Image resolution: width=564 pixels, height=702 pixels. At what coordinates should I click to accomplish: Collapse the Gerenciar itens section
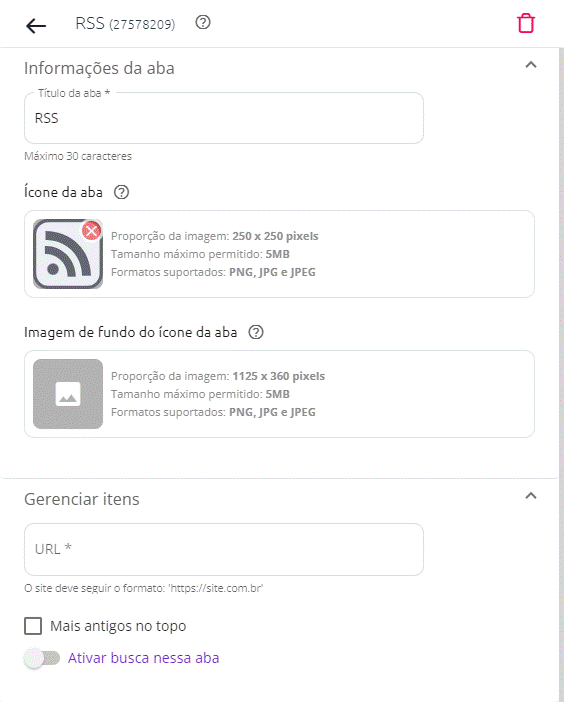tap(531, 496)
